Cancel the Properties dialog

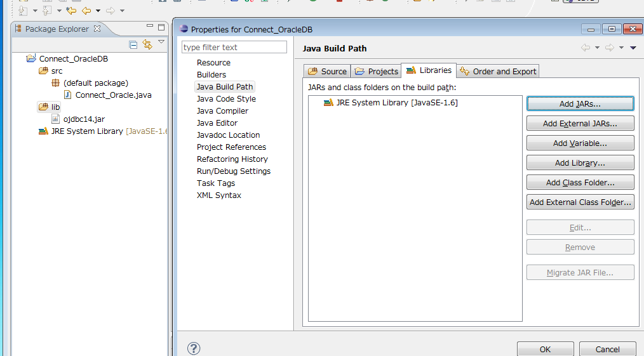(607, 349)
